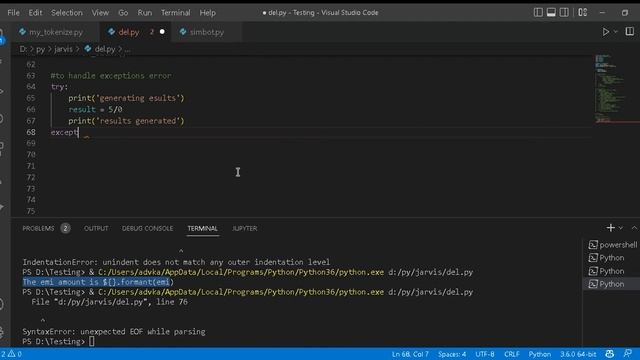Image resolution: width=640 pixels, height=360 pixels.
Task: Open run options dropdown arrow
Action: (x=616, y=32)
